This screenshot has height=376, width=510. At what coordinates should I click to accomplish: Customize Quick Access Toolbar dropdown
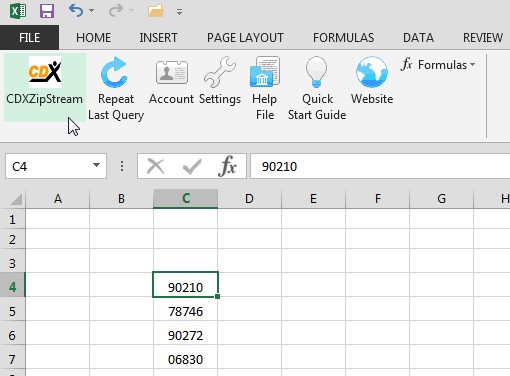[179, 12]
